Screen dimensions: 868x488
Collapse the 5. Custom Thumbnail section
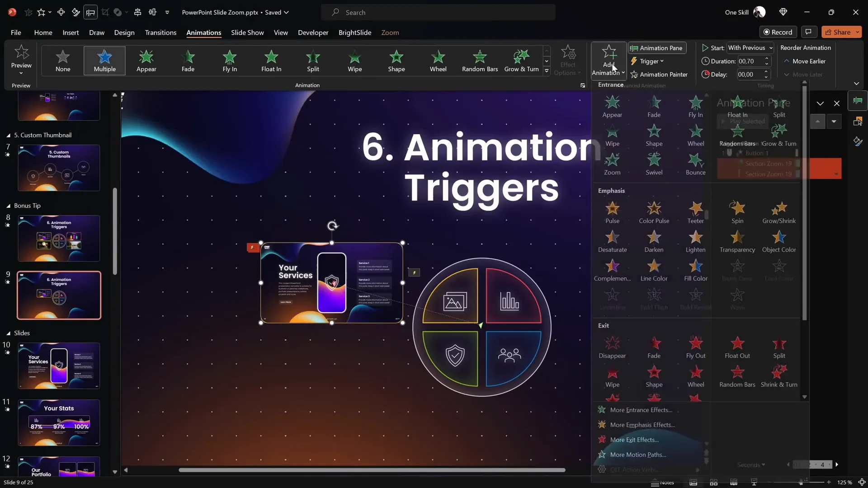pos(8,135)
